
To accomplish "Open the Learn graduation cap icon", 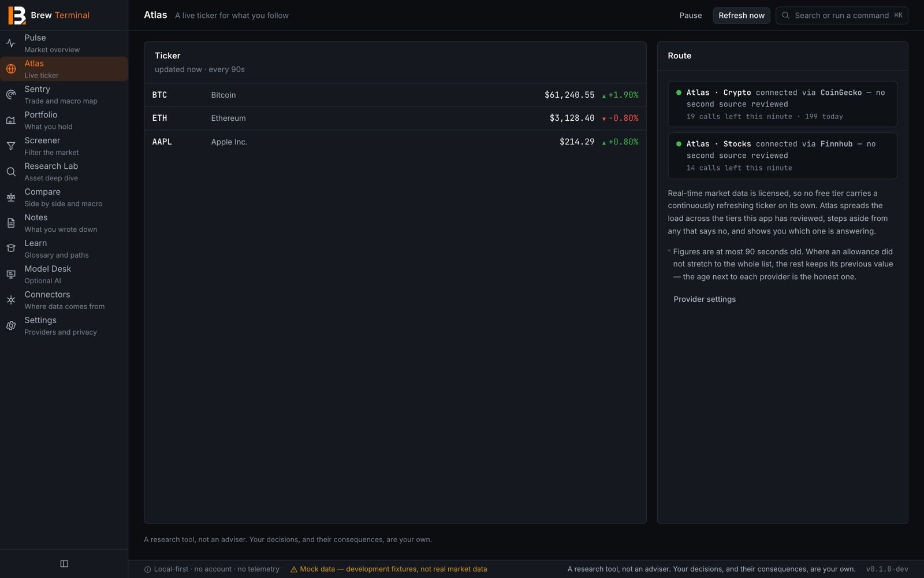I will point(11,249).
